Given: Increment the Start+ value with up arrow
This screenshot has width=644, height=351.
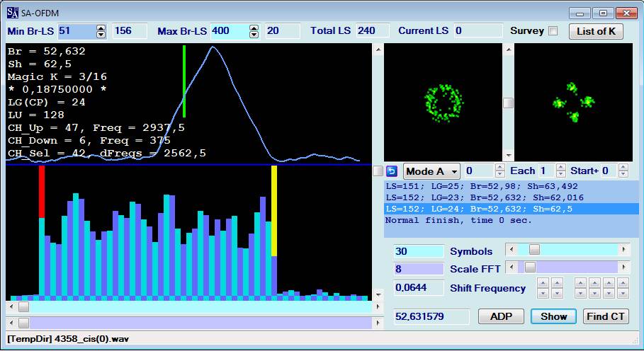Looking at the screenshot, I should coord(623,167).
